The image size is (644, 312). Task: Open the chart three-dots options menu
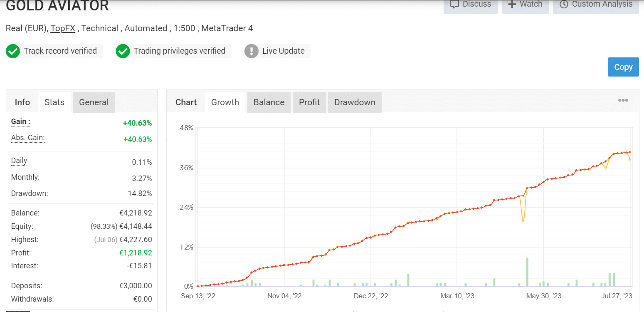(x=623, y=100)
